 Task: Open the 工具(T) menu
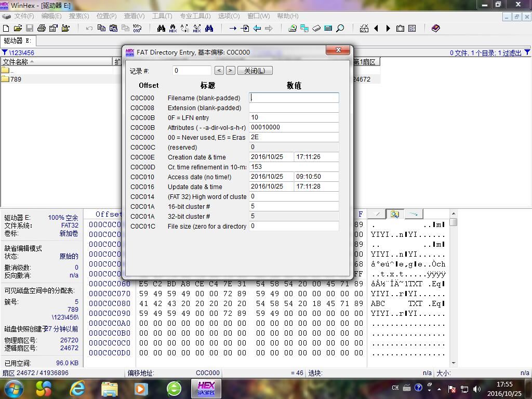(x=162, y=16)
